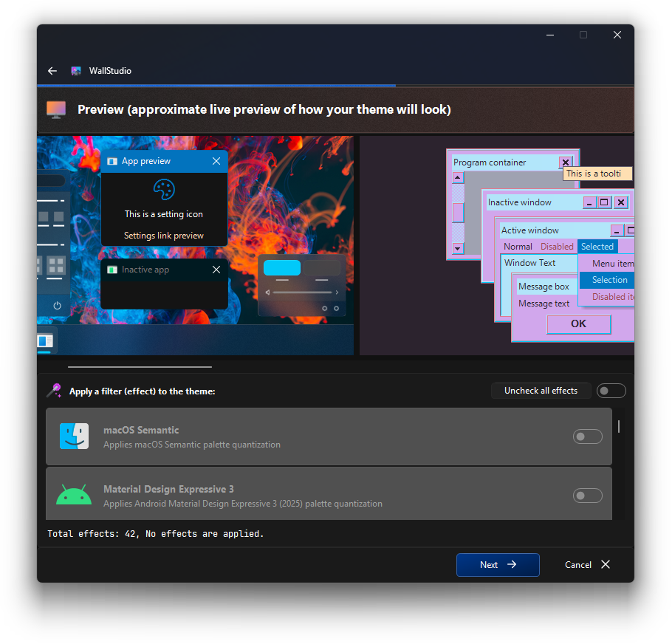Click the speaker volume icon in quick panel
This screenshot has height=644, width=672.
tap(267, 292)
